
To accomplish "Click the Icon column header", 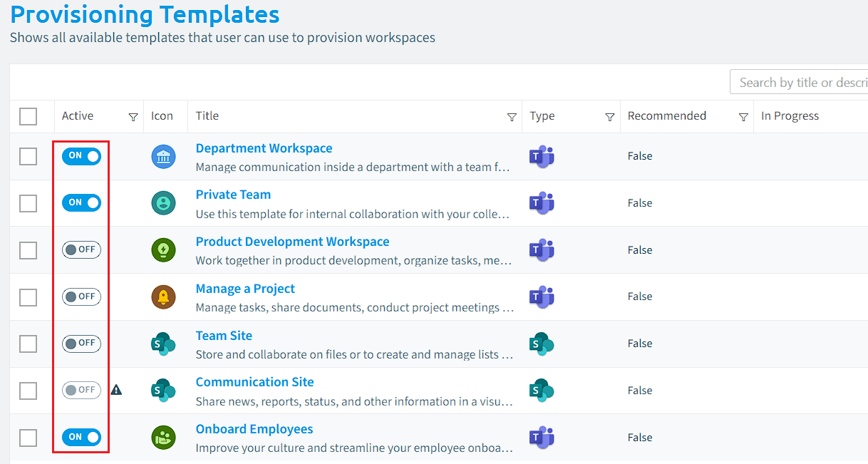I will (162, 116).
